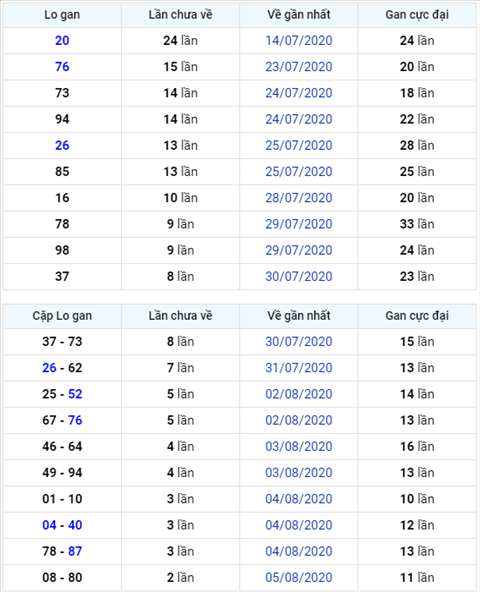The width and height of the screenshot is (480, 592).
Task: Click the '2 lần' cell in the 08 - 80 row
Action: (x=180, y=577)
